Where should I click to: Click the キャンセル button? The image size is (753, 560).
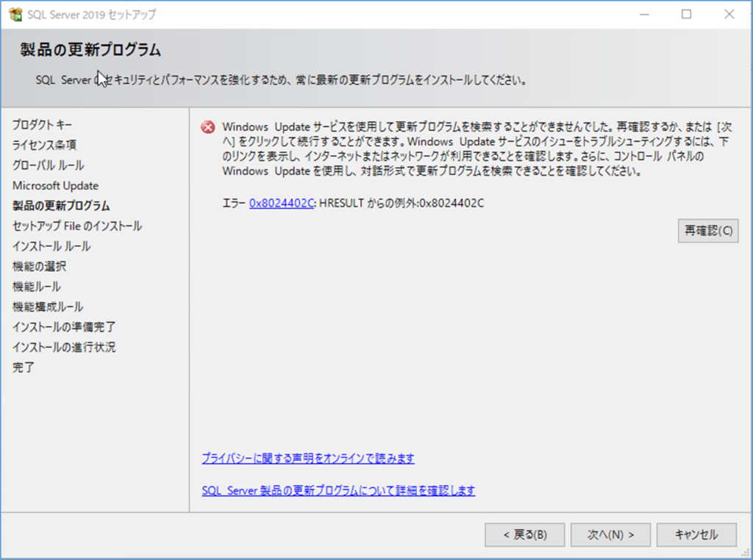(x=696, y=534)
